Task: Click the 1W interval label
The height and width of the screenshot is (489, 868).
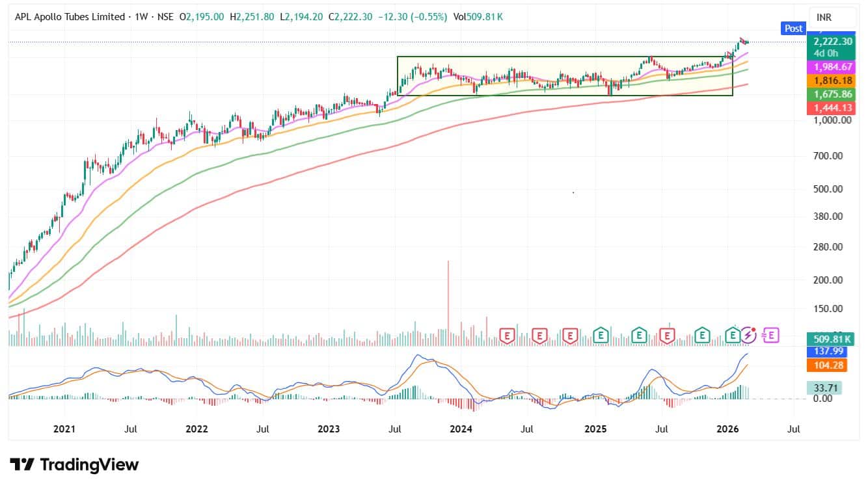Action: point(141,17)
